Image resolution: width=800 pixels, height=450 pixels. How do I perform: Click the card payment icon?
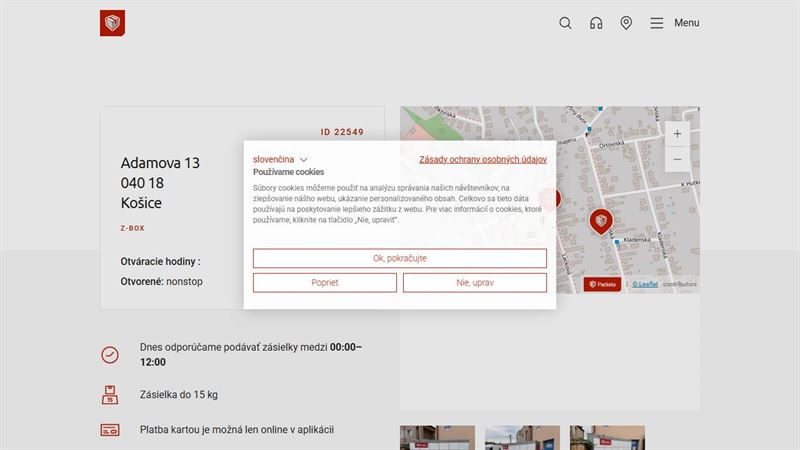[110, 430]
